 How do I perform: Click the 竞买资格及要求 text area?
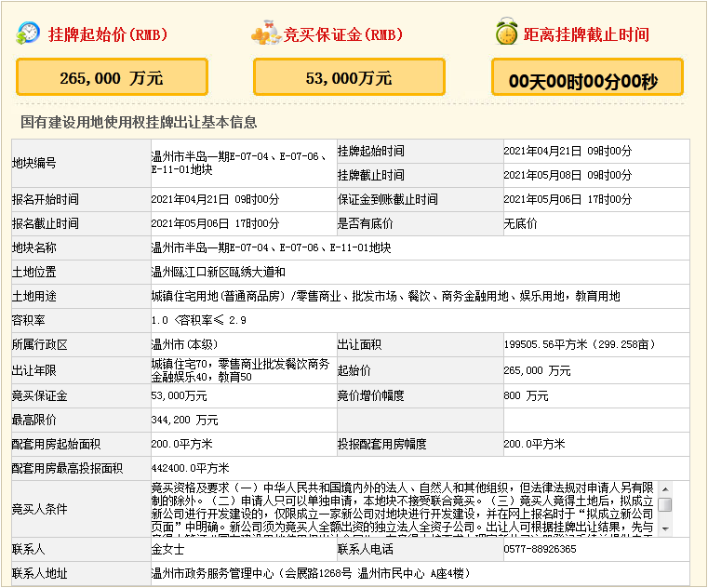pos(403,509)
